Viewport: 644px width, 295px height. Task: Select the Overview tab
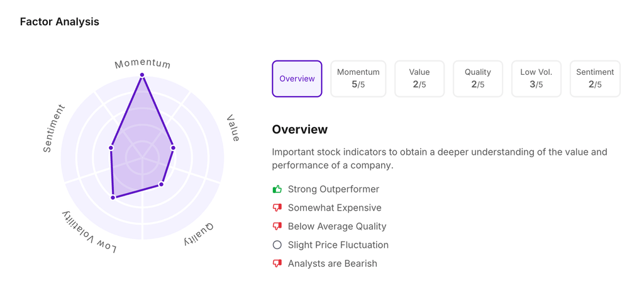point(297,79)
